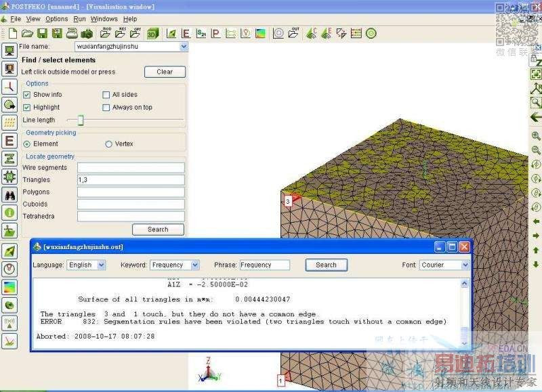The height and width of the screenshot is (392, 542).
Task: Click the P power toolbar icon
Action: pyautogui.click(x=215, y=33)
